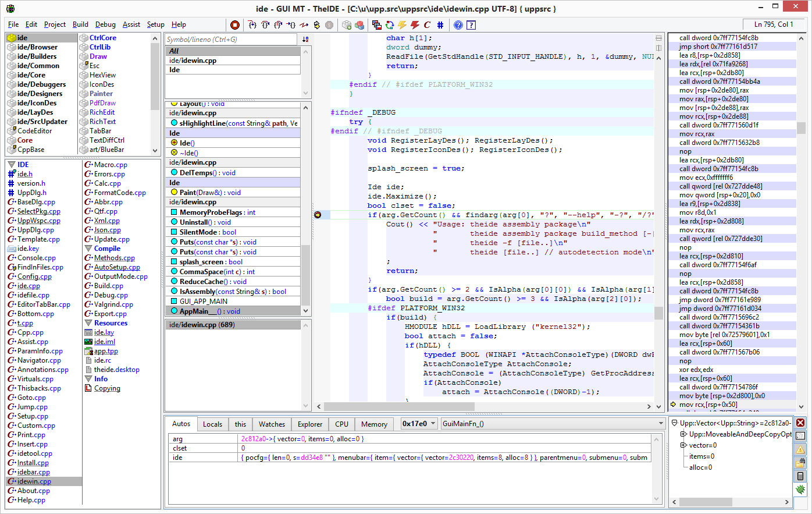The width and height of the screenshot is (812, 514).
Task: Click the red Stop debugging icon
Action: point(235,24)
